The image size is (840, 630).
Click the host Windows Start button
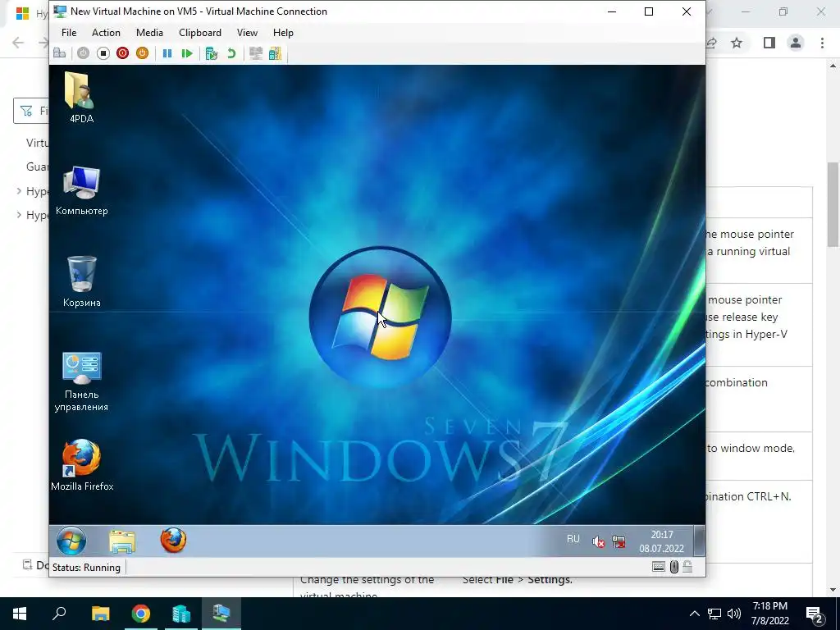click(x=20, y=614)
